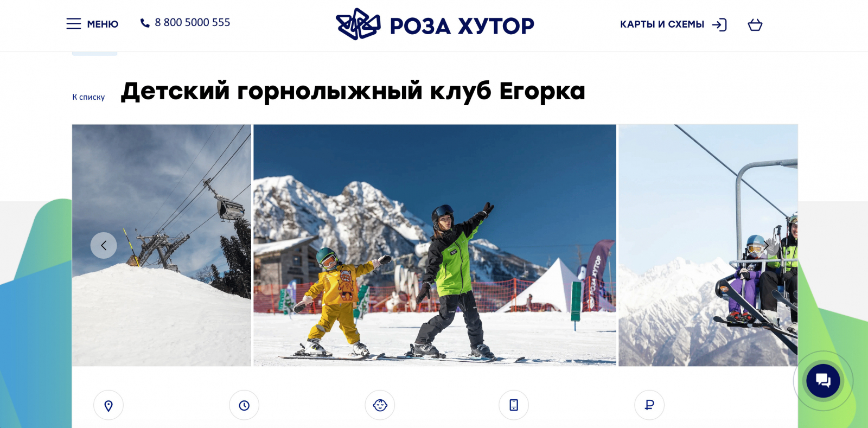Image resolution: width=868 pixels, height=428 pixels.
Task: Click the ruble price icon
Action: [649, 405]
